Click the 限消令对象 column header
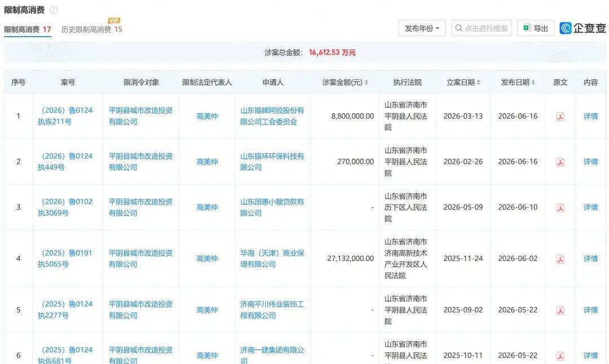Viewport: 609px width, 364px height. (141, 82)
